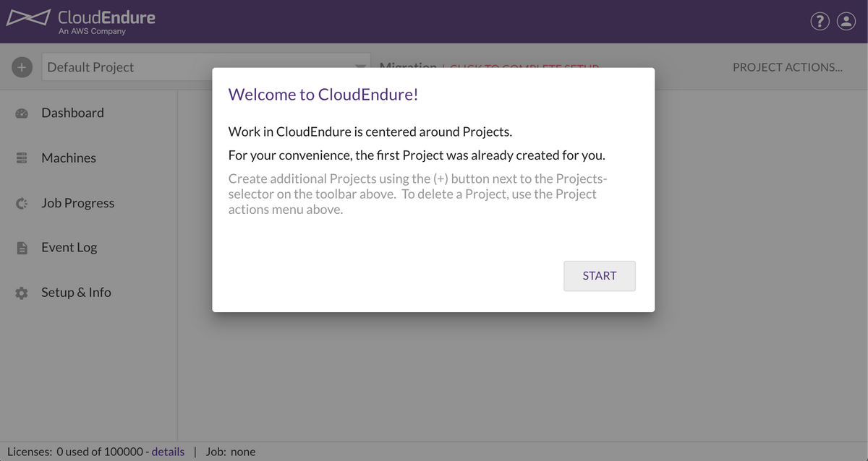Viewport: 868px width, 461px height.
Task: Select the Setup & Info gear icon
Action: pos(22,293)
